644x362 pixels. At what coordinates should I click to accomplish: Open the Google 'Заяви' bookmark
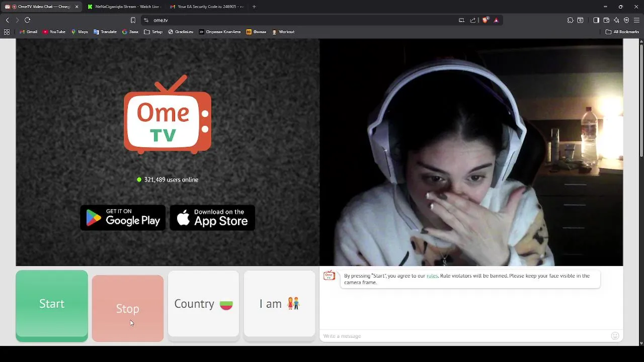click(130, 32)
